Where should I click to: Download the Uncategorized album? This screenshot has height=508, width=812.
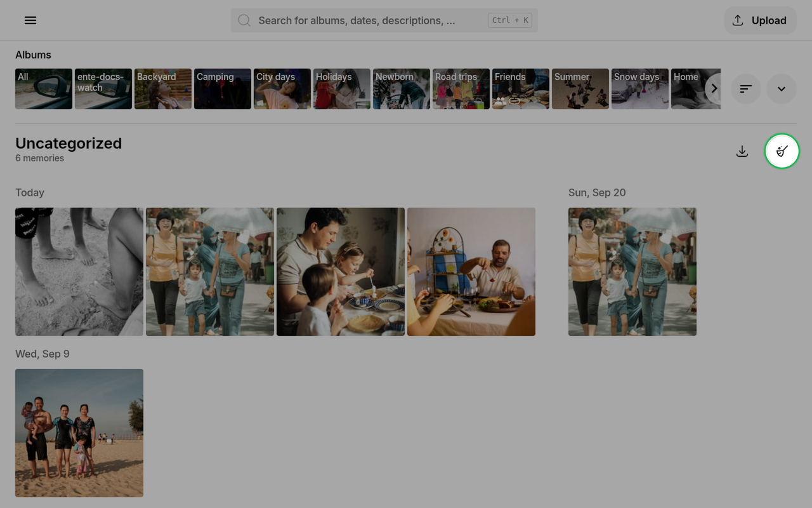742,151
